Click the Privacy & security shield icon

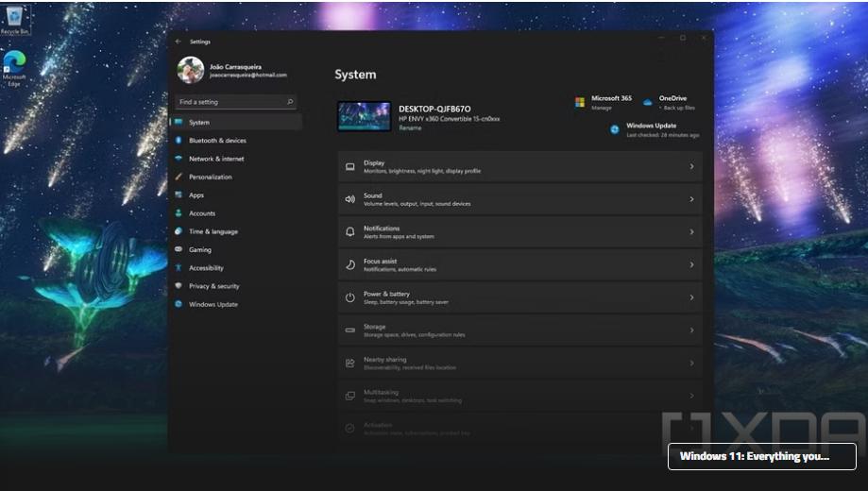pyautogui.click(x=179, y=286)
